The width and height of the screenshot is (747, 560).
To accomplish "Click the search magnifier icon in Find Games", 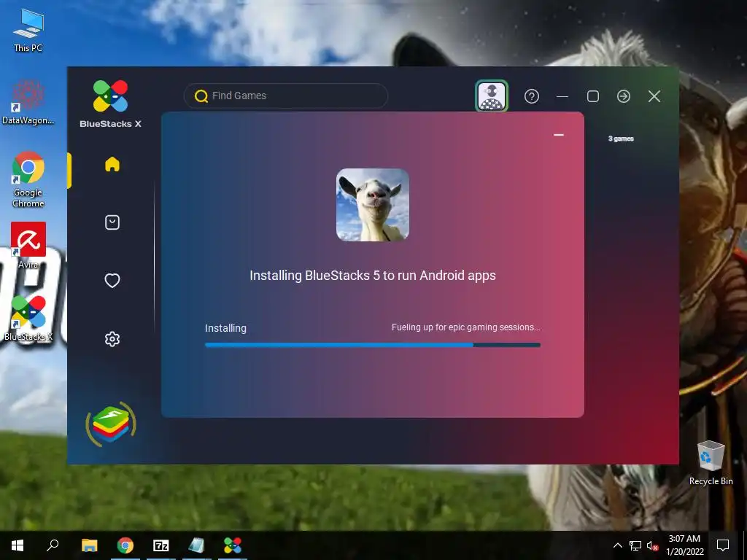I will click(201, 96).
